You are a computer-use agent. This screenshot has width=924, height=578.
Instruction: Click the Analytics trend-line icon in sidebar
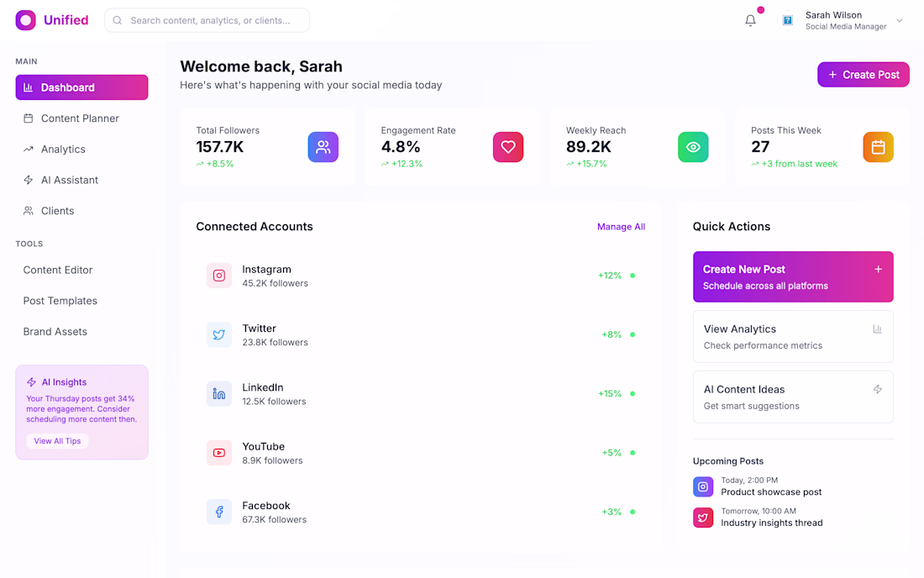(28, 149)
